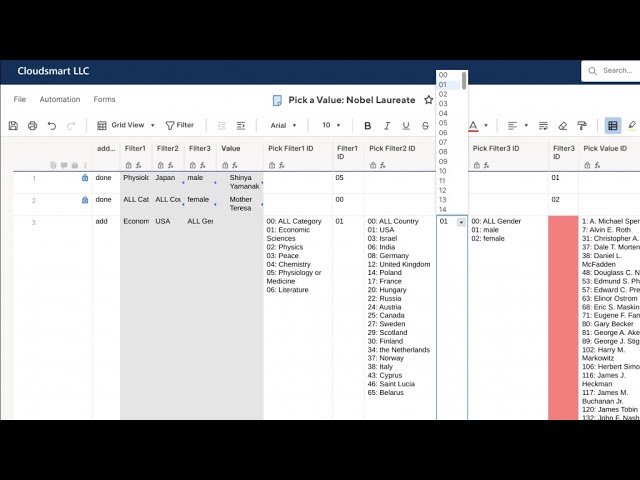The width and height of the screenshot is (640, 480).
Task: Click the Print icon
Action: [32, 126]
